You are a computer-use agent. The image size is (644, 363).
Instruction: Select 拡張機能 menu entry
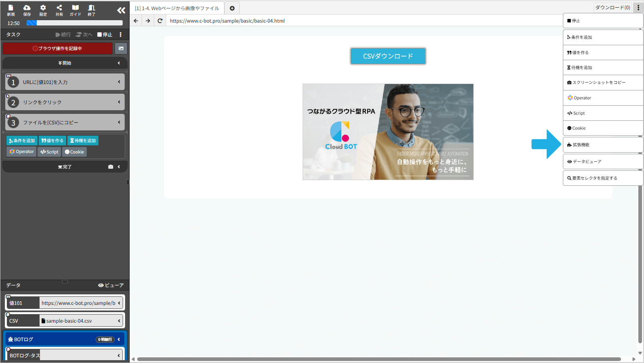click(603, 145)
